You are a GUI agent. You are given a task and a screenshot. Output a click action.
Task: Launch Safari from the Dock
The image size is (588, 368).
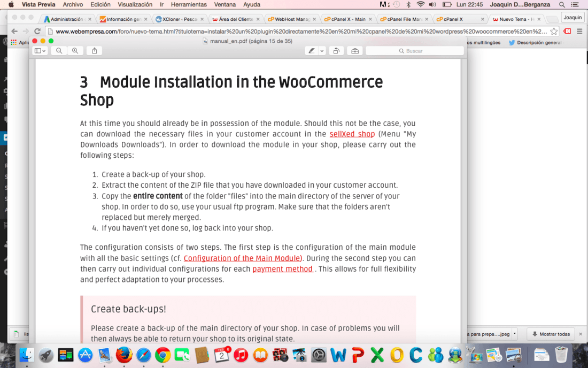(x=144, y=355)
